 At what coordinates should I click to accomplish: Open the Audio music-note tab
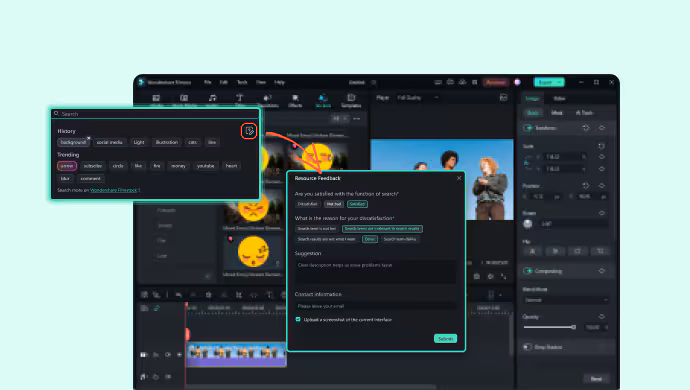212,98
